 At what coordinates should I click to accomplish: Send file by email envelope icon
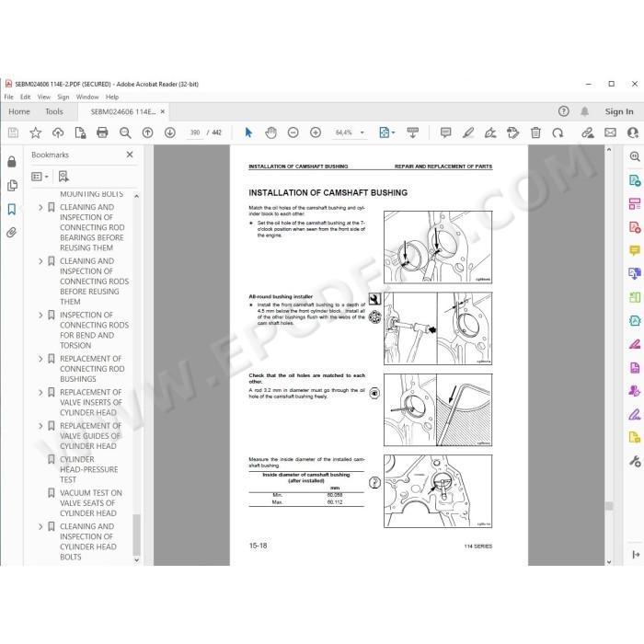610,132
